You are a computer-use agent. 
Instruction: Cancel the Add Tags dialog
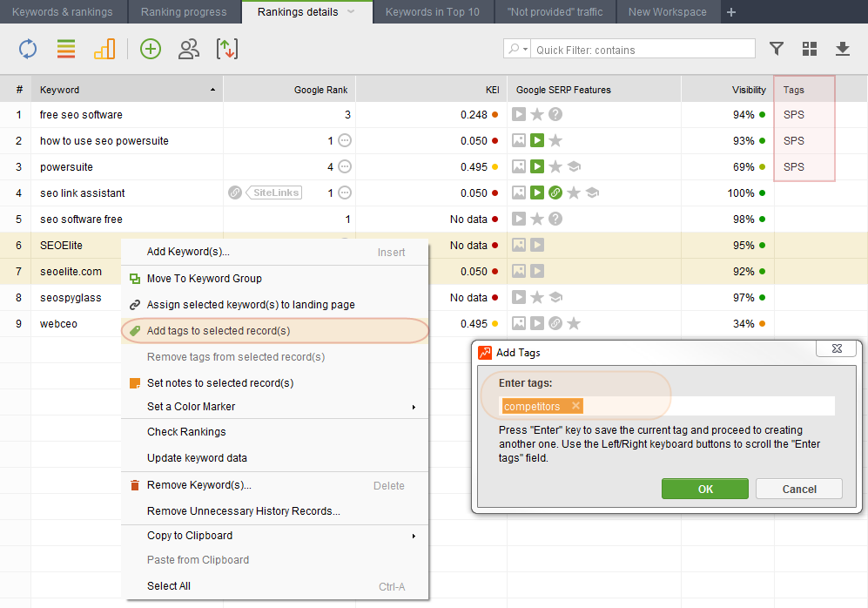[799, 489]
